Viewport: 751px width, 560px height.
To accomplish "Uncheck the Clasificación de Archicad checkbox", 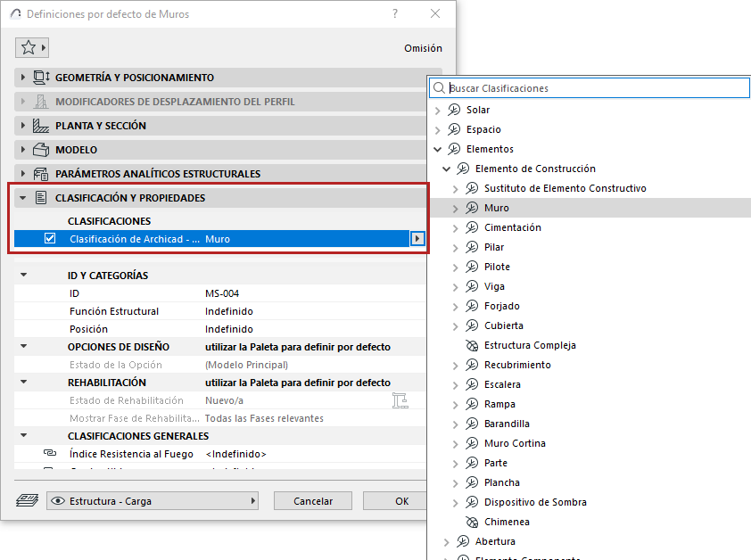I will pyautogui.click(x=50, y=239).
